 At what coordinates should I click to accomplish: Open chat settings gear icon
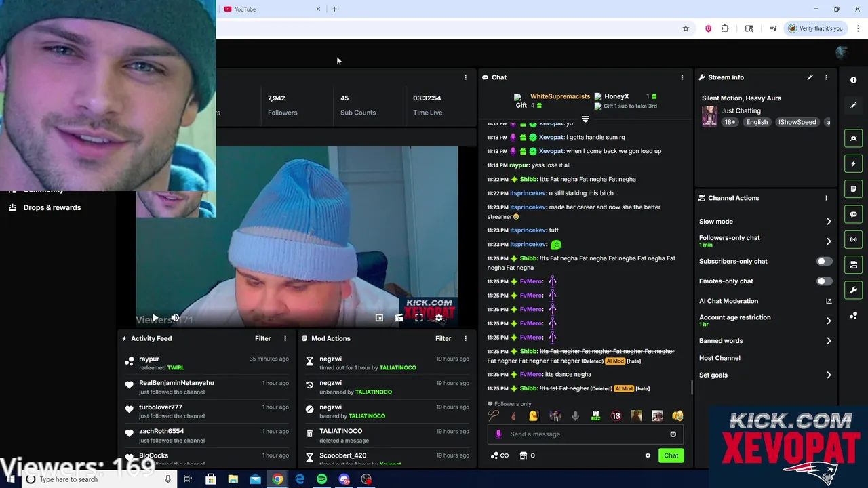[x=648, y=455]
